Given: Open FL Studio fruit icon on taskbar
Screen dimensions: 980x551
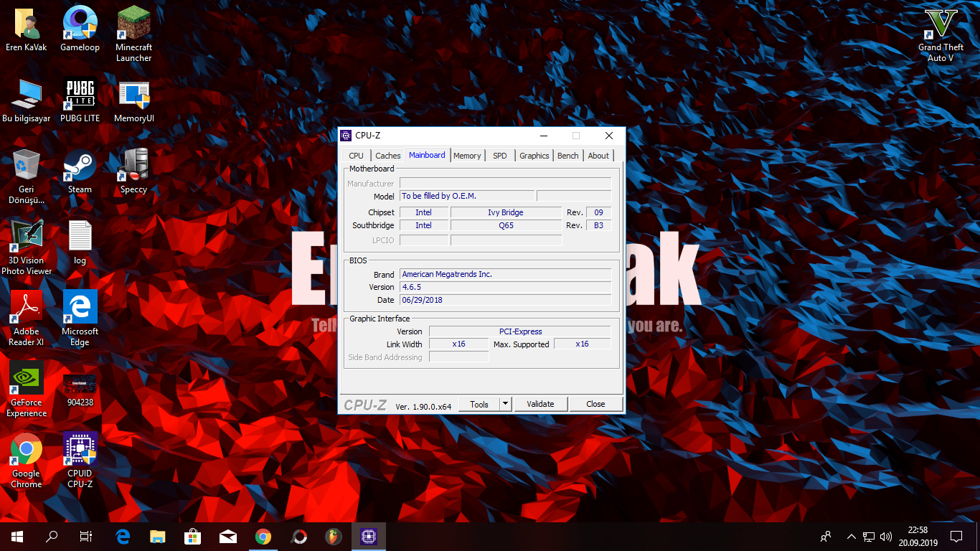Looking at the screenshot, I should (x=334, y=536).
